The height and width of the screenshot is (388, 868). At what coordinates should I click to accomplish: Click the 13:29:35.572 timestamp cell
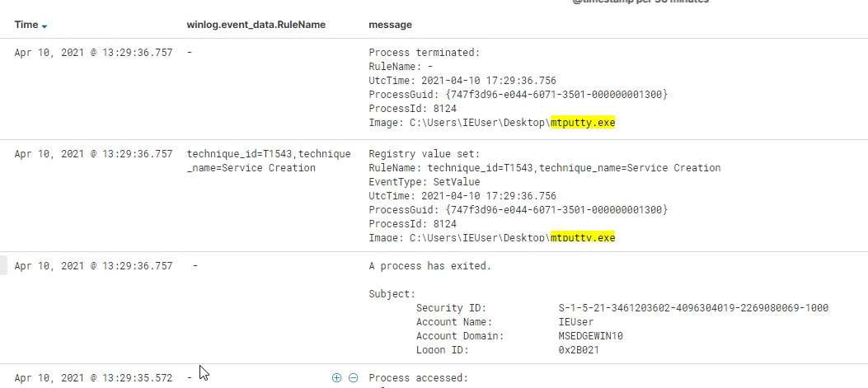point(93,378)
